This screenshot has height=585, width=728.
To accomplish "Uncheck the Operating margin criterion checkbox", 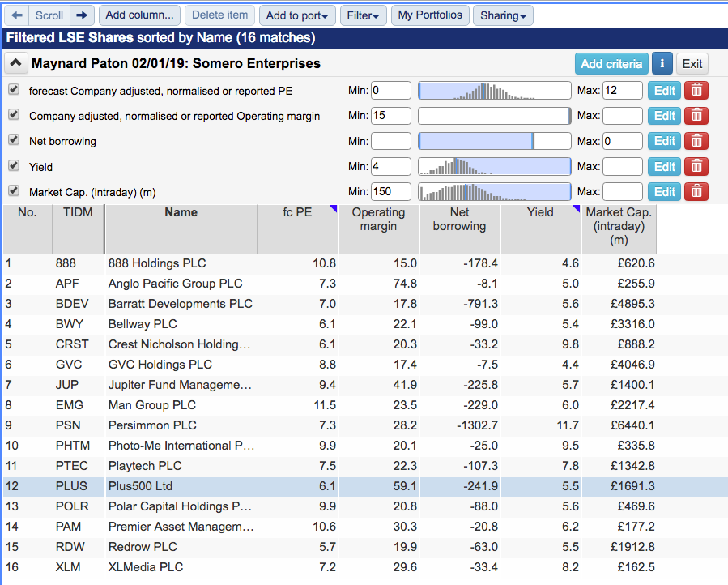I will coord(14,115).
